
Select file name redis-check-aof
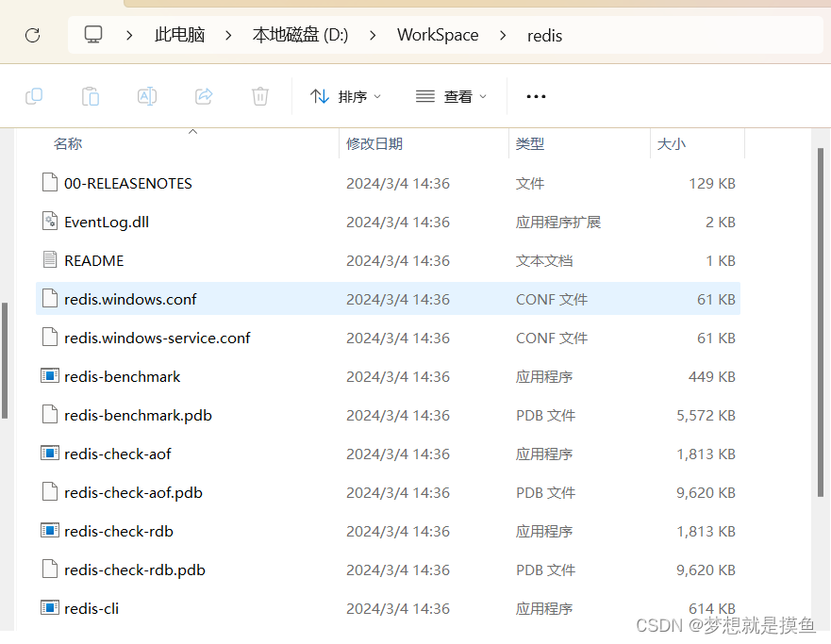(x=118, y=454)
